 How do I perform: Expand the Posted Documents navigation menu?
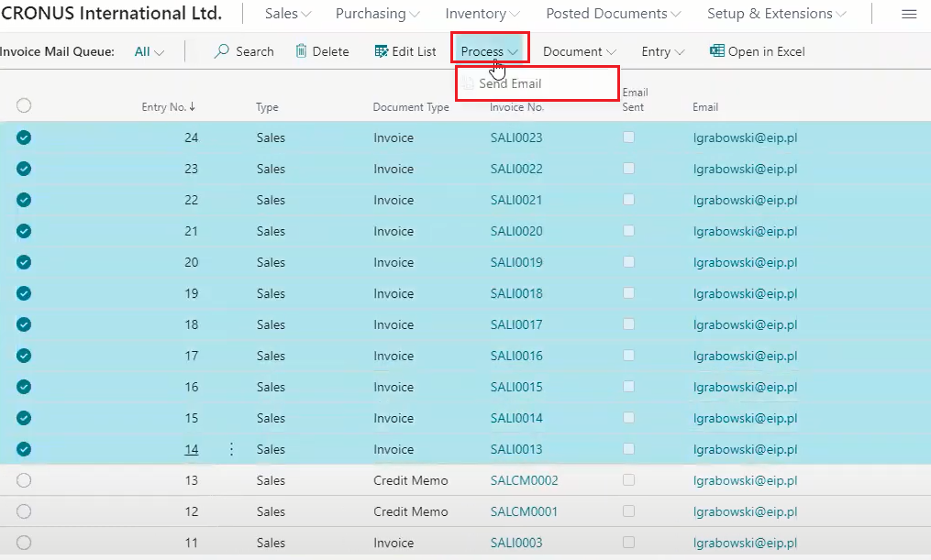pos(614,14)
